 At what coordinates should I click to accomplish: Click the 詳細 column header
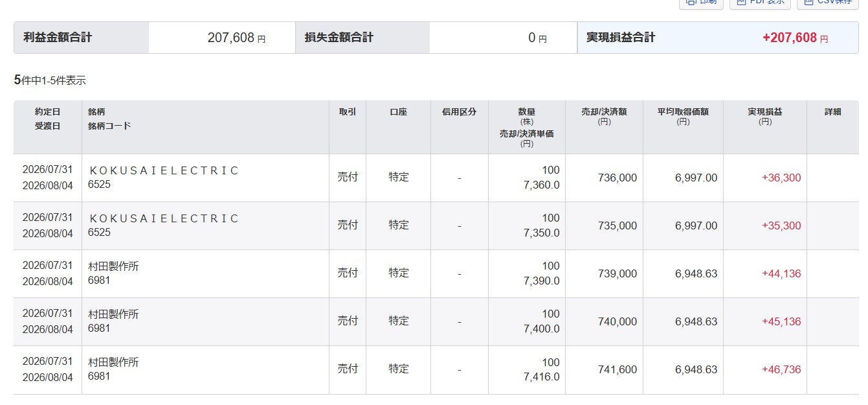tap(832, 111)
